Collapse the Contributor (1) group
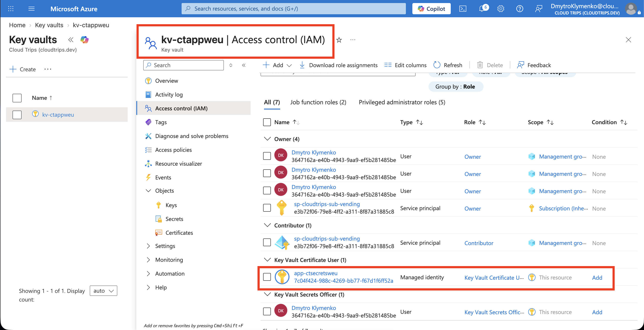The width and height of the screenshot is (644, 330). coord(267,225)
